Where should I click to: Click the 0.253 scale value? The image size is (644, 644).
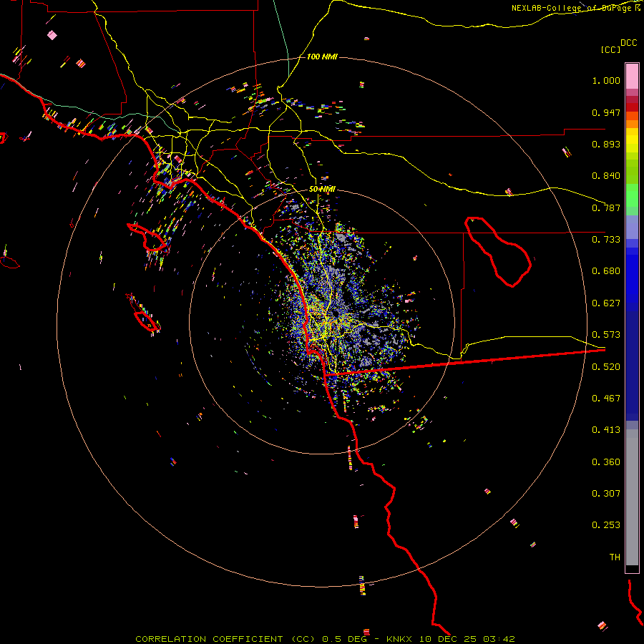(606, 525)
